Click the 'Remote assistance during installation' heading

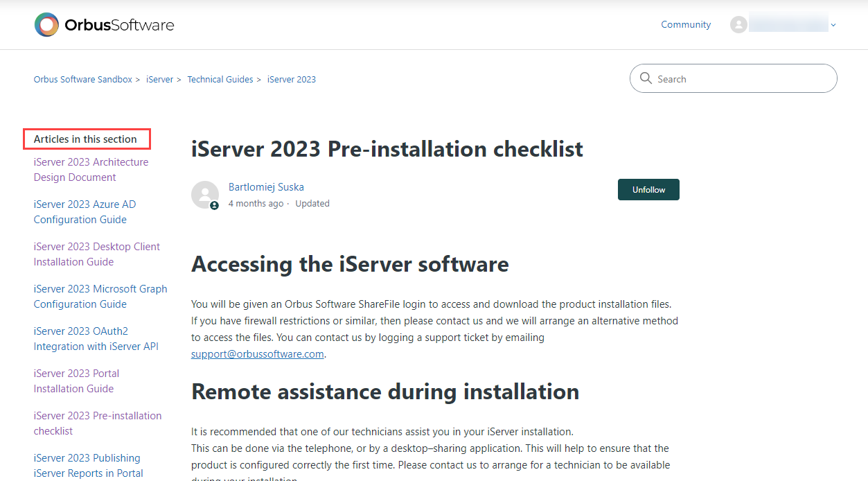coord(385,392)
